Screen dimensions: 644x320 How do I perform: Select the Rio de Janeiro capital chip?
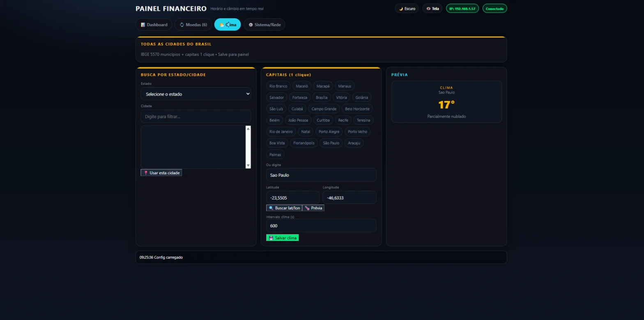[x=281, y=132]
